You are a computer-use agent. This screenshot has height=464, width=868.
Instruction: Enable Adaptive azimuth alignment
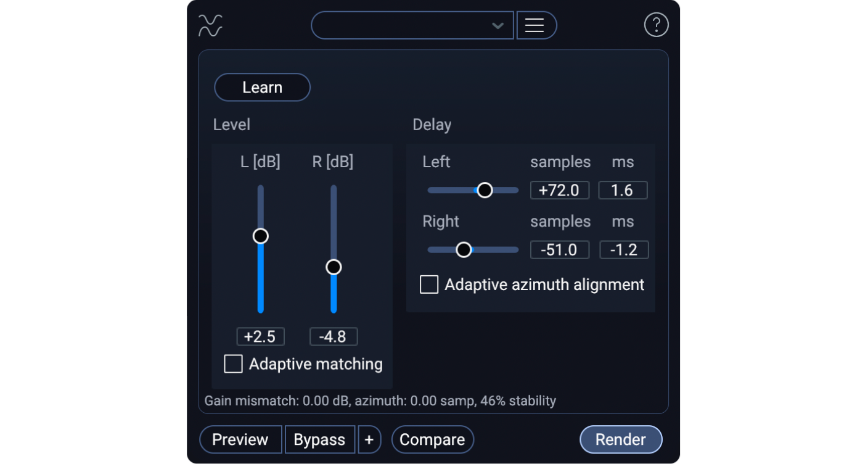click(428, 284)
